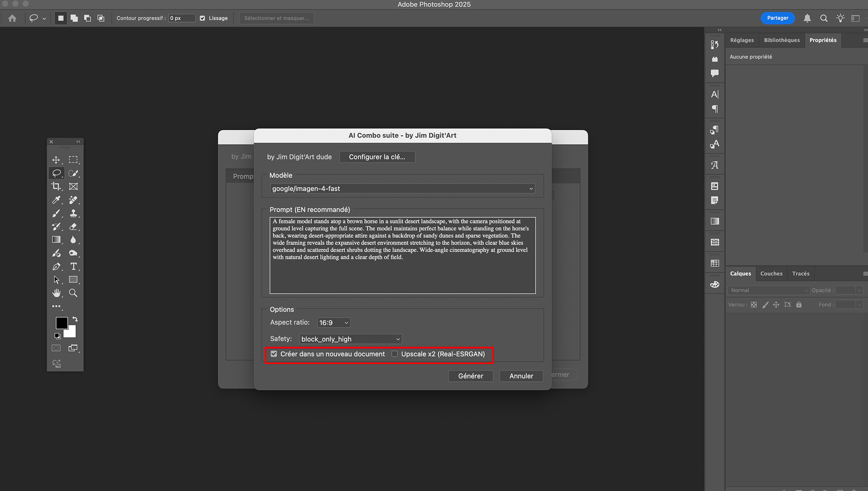Change the screen mode

click(x=73, y=348)
